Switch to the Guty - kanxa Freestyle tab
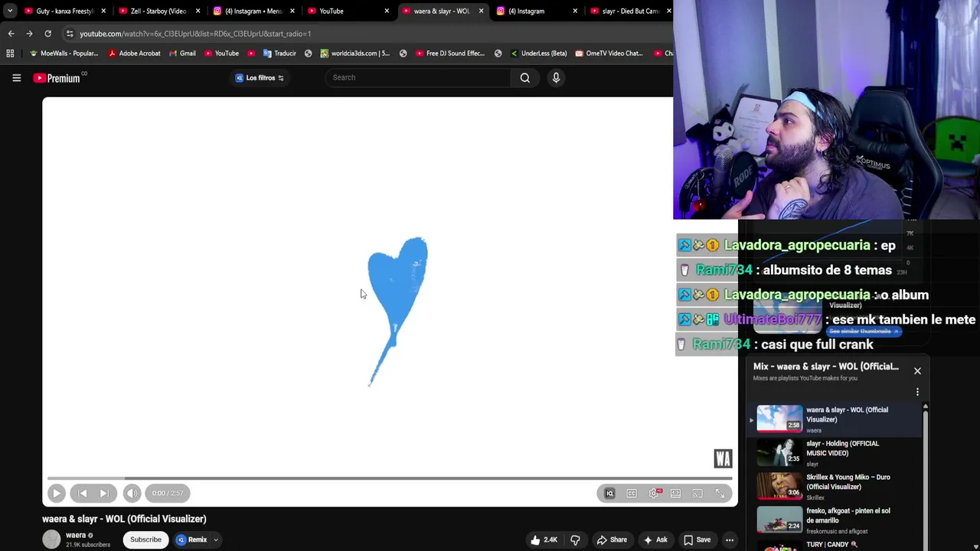This screenshot has width=980, height=551. pyautogui.click(x=64, y=11)
